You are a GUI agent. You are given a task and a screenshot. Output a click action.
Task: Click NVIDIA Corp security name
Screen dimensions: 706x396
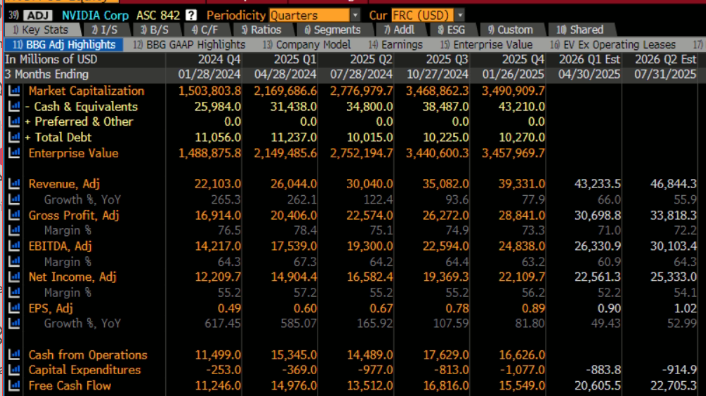[95, 15]
